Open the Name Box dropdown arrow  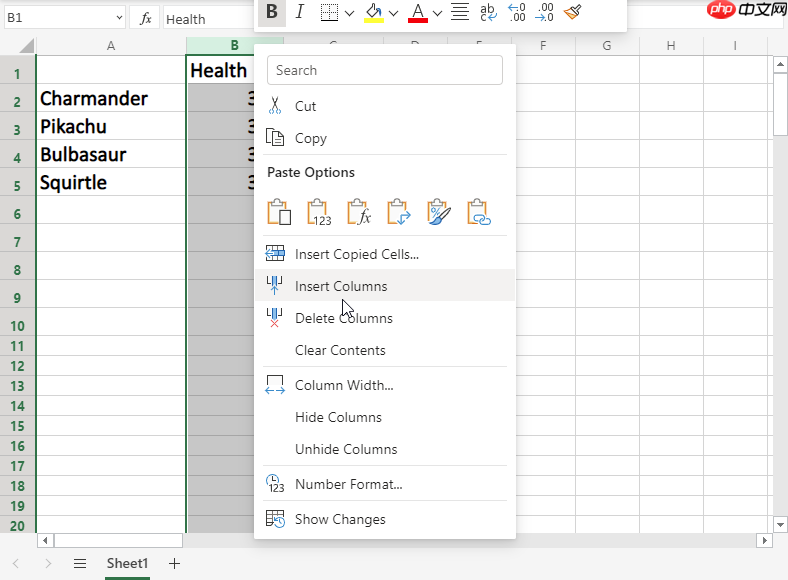pos(119,18)
